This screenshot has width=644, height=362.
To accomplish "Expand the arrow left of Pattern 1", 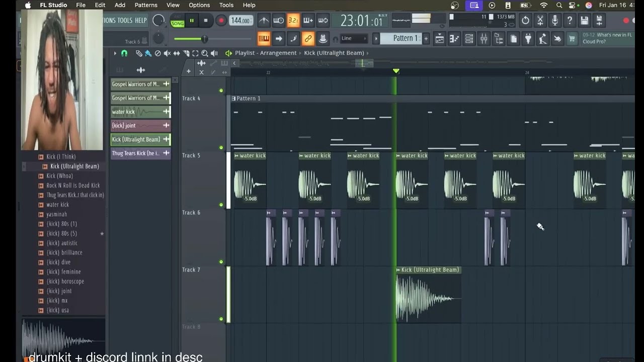I will click(x=375, y=38).
